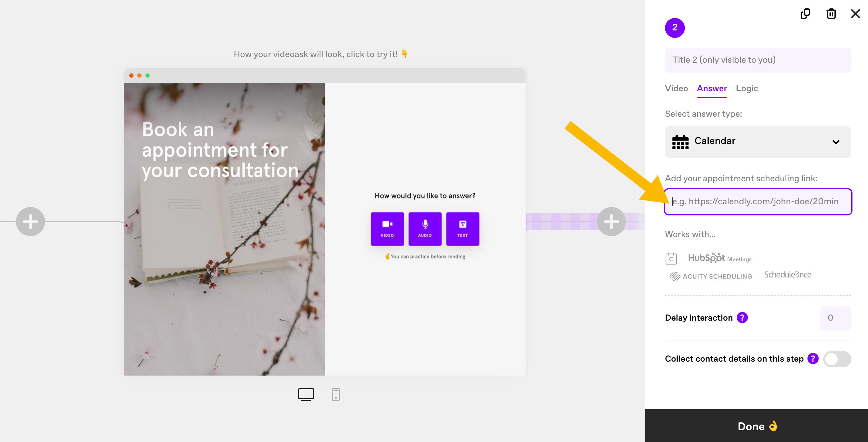868x442 pixels.
Task: Open the Logic tab
Action: (747, 88)
